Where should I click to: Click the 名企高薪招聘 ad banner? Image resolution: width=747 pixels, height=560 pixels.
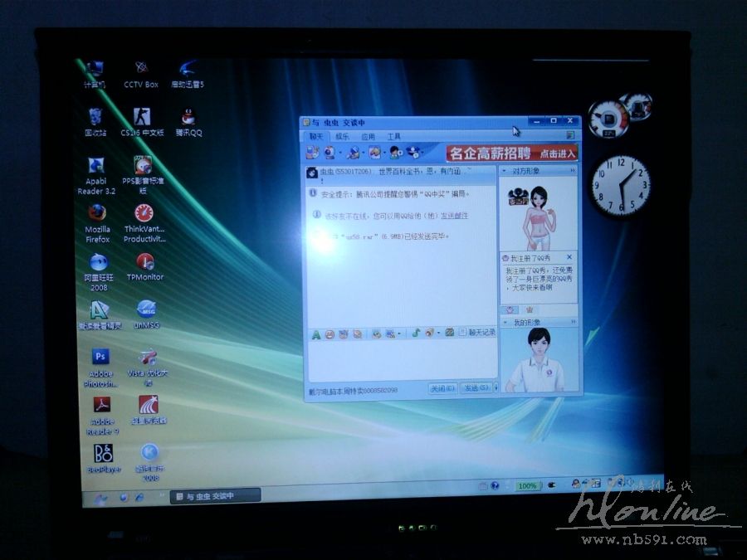coord(512,153)
